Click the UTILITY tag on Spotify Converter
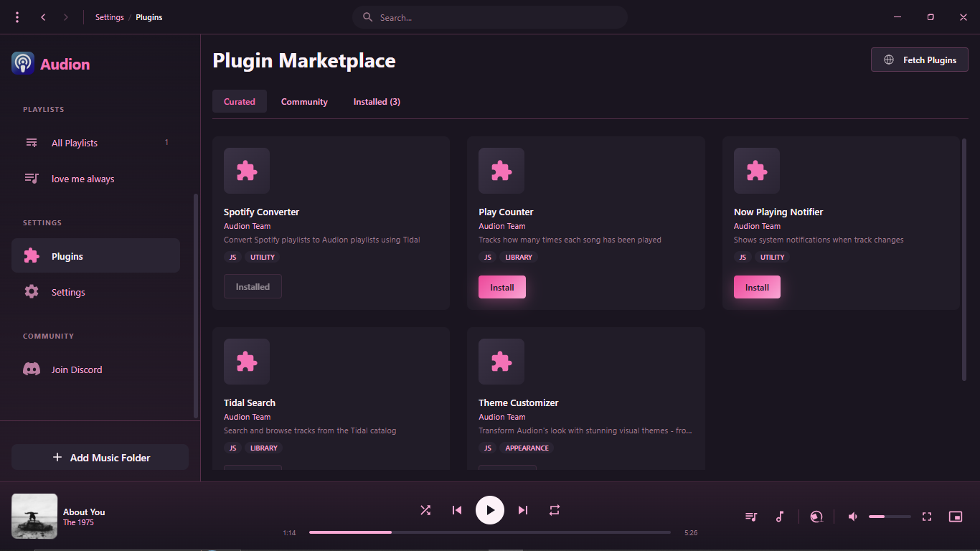 [262, 257]
